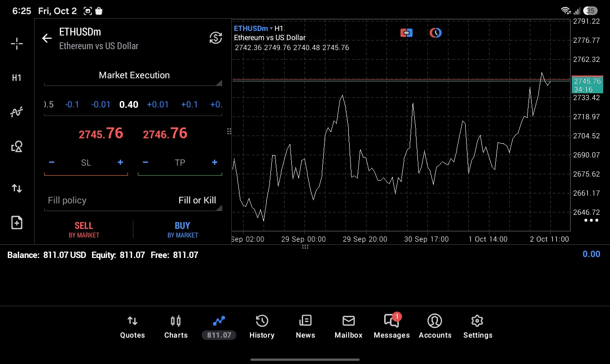Viewport: 610px width, 364px height.
Task: Tap the order panel vertical drag handle
Action: coord(229,131)
